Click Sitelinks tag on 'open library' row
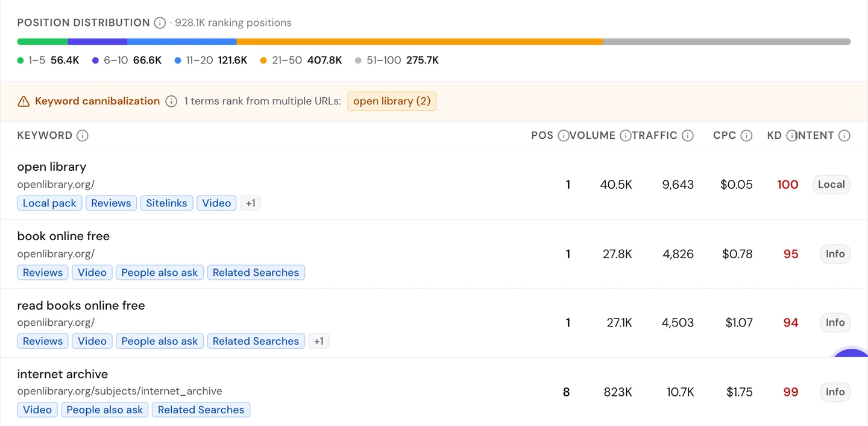The image size is (868, 426). point(166,203)
